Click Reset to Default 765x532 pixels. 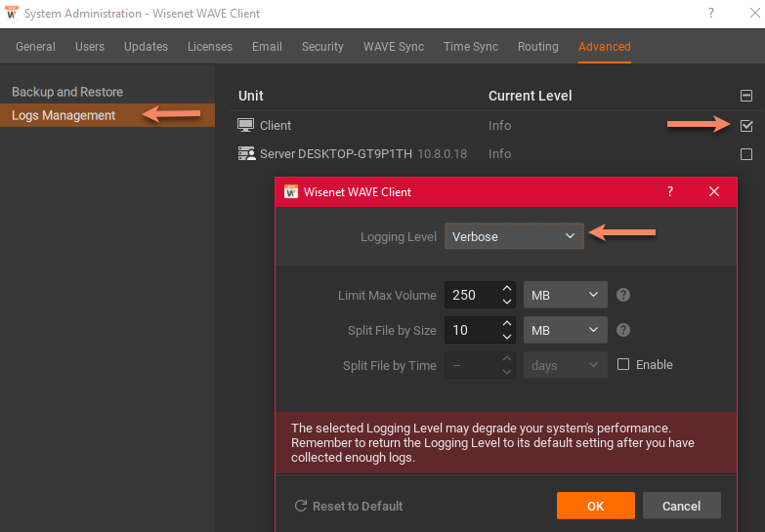(x=349, y=507)
